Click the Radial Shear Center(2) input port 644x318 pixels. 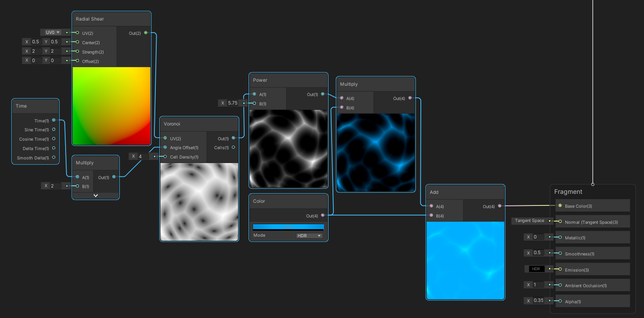[x=78, y=42]
